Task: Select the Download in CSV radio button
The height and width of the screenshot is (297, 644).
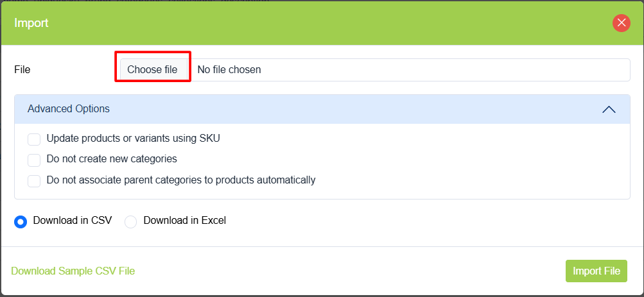Action: (x=21, y=221)
